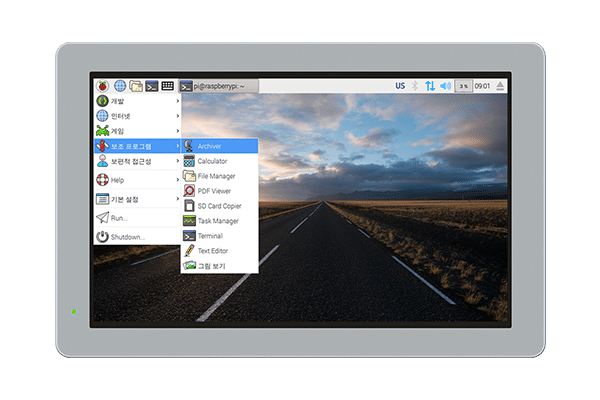Image resolution: width=600 pixels, height=400 pixels.
Task: Open the 게임 menu category
Action: (137, 131)
